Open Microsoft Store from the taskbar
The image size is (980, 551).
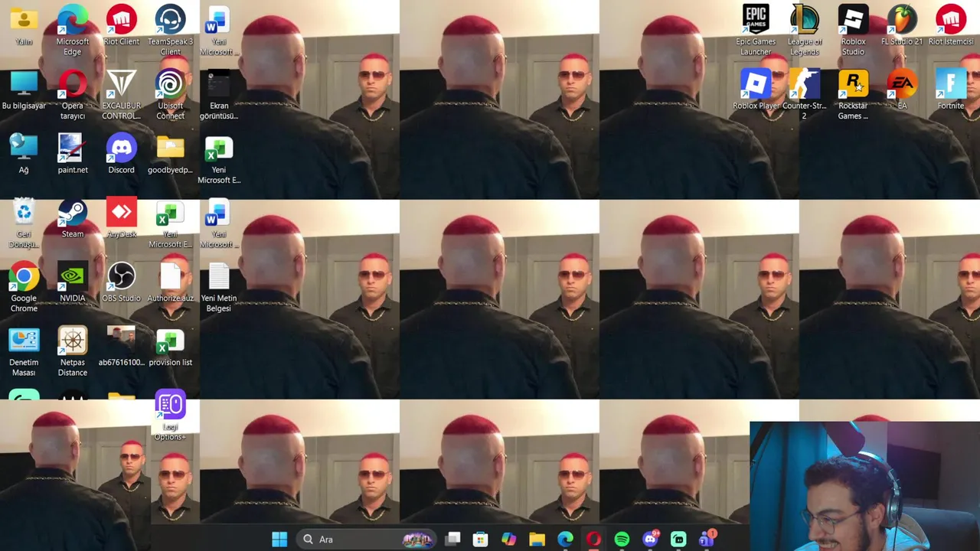coord(481,540)
